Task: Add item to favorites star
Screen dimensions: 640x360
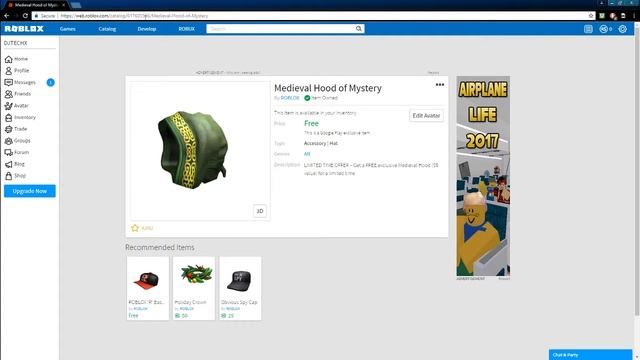Action: [x=135, y=228]
